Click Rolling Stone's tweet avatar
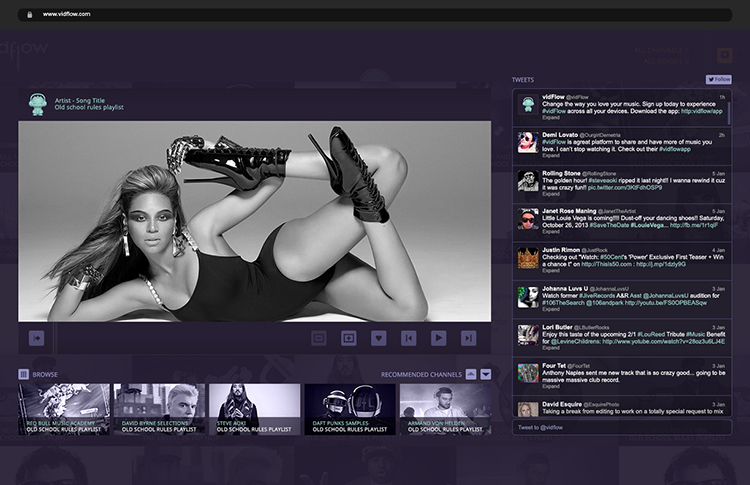This screenshot has width=750, height=485. (x=528, y=181)
